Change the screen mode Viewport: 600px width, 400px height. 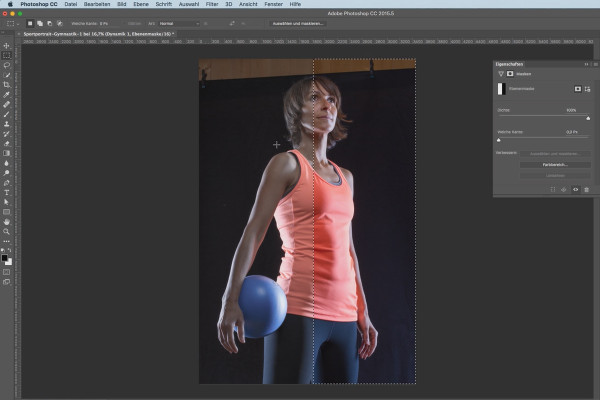(x=7, y=282)
